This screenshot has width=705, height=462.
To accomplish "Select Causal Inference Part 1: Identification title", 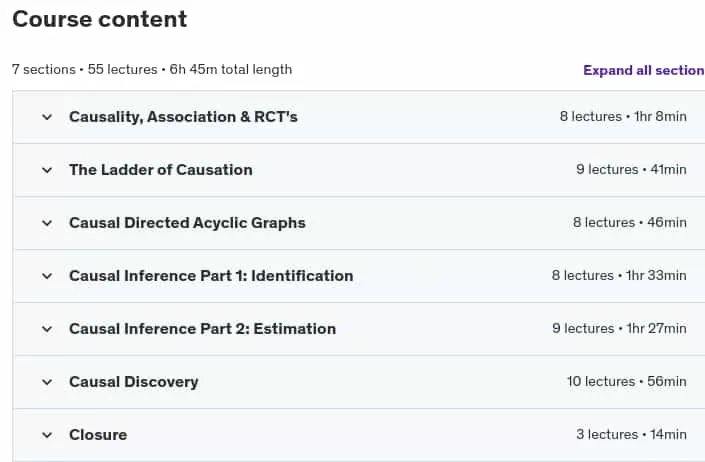I will (x=211, y=276).
